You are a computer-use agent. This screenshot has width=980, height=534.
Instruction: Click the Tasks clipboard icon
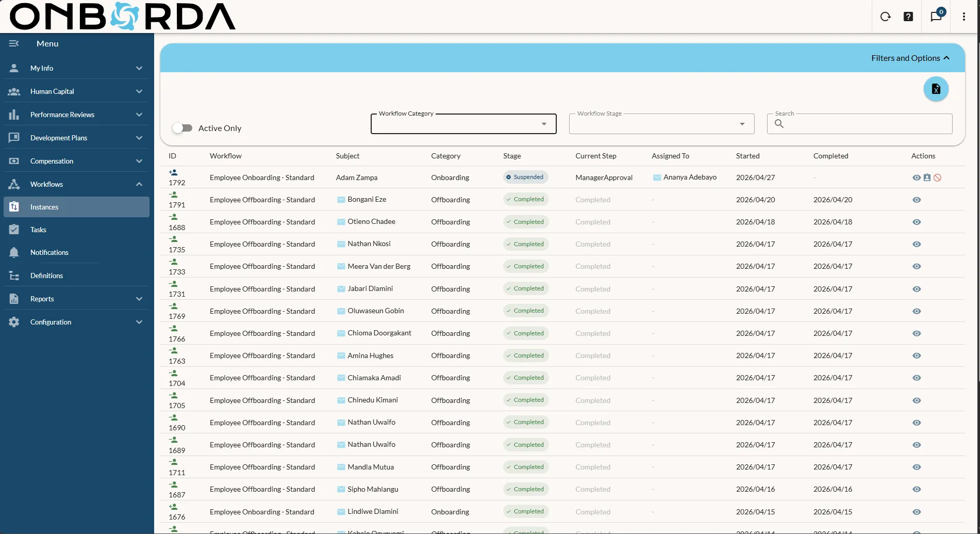[x=14, y=230]
